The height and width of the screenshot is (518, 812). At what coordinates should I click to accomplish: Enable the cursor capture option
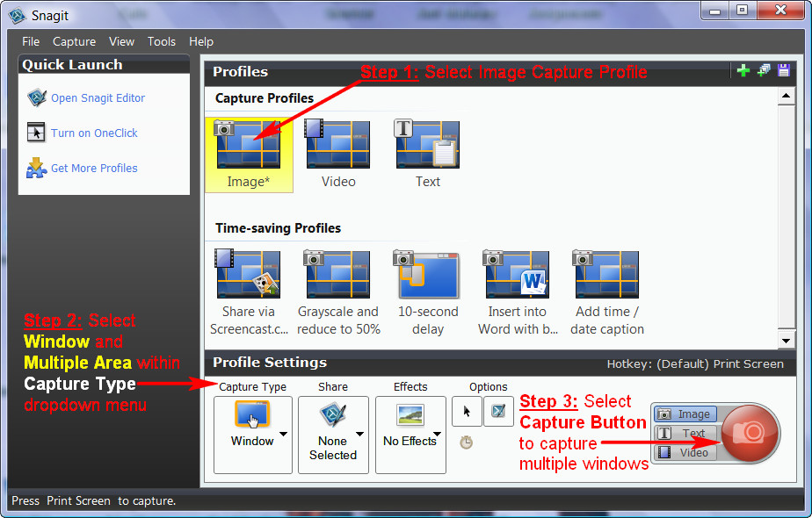pyautogui.click(x=467, y=411)
